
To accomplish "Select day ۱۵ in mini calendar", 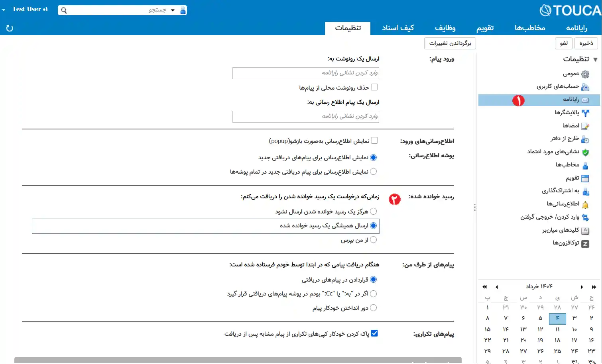I will (488, 329).
